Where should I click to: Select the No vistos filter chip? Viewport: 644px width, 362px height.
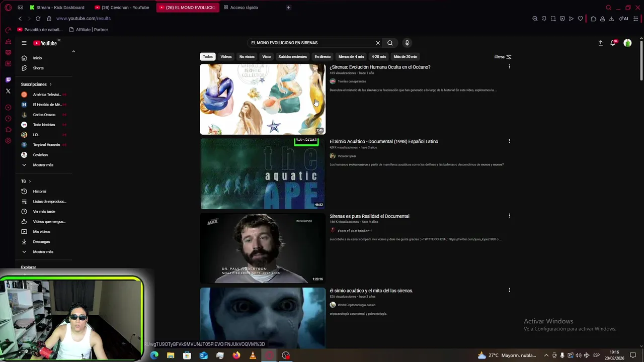pyautogui.click(x=247, y=57)
